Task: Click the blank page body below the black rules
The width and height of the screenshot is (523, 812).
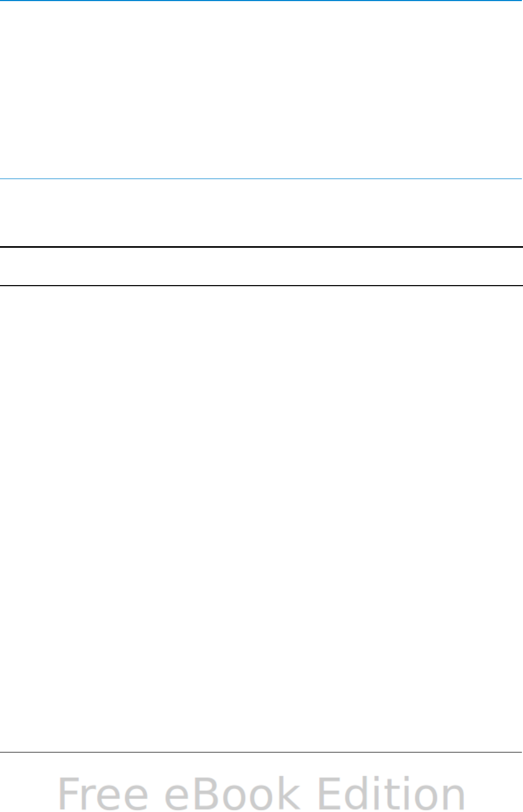Action: tap(261, 518)
